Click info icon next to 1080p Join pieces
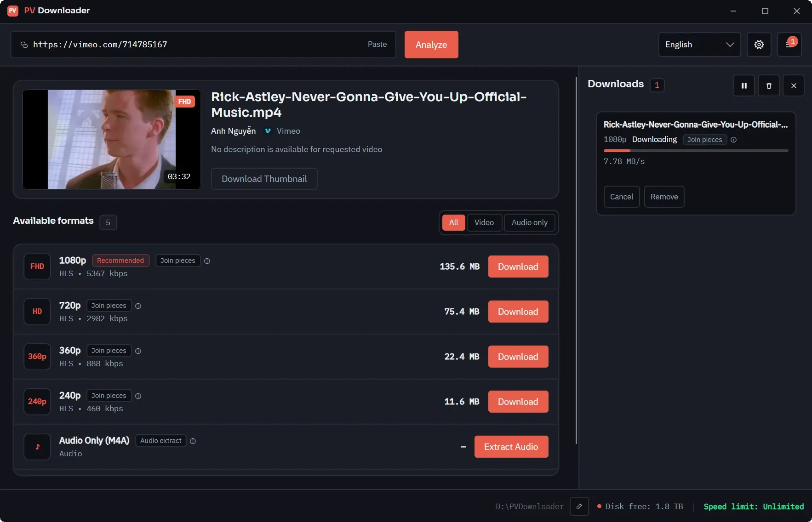 pos(207,261)
